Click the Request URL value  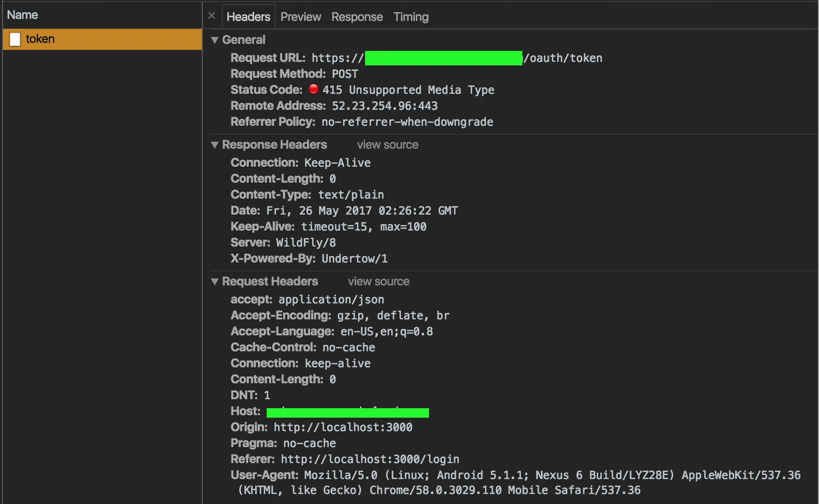pos(456,58)
